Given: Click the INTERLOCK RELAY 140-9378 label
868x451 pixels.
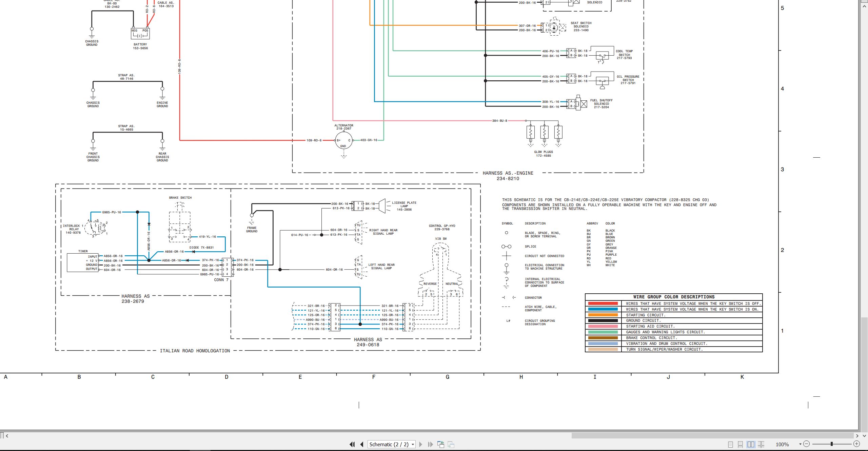Looking at the screenshot, I should (x=73, y=229).
